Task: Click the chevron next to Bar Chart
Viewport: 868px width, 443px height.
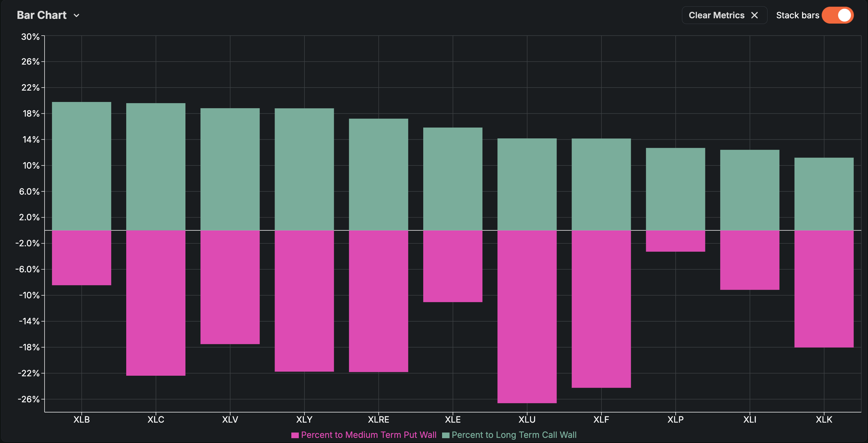Action: [x=77, y=16]
